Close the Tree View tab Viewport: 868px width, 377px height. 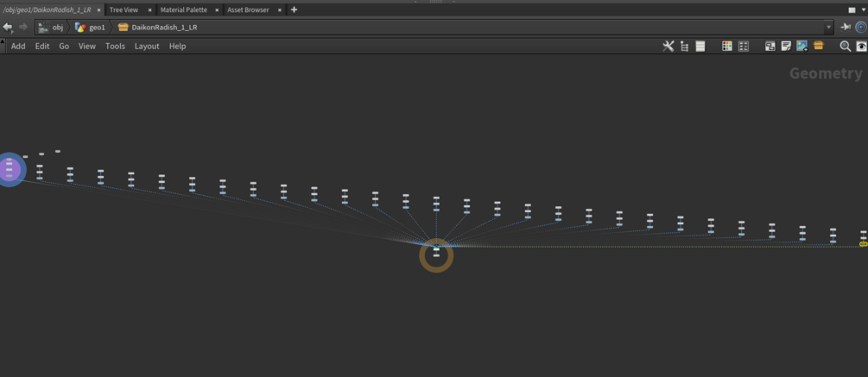coord(149,10)
